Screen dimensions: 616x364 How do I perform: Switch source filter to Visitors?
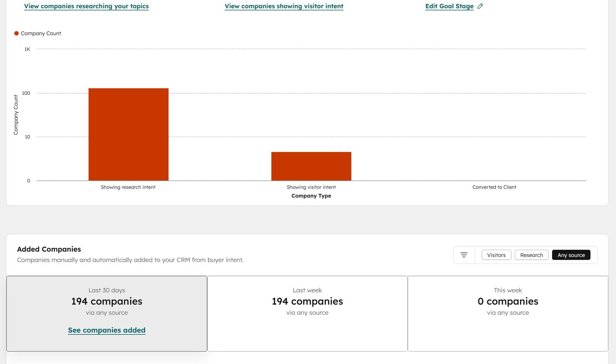tap(496, 255)
